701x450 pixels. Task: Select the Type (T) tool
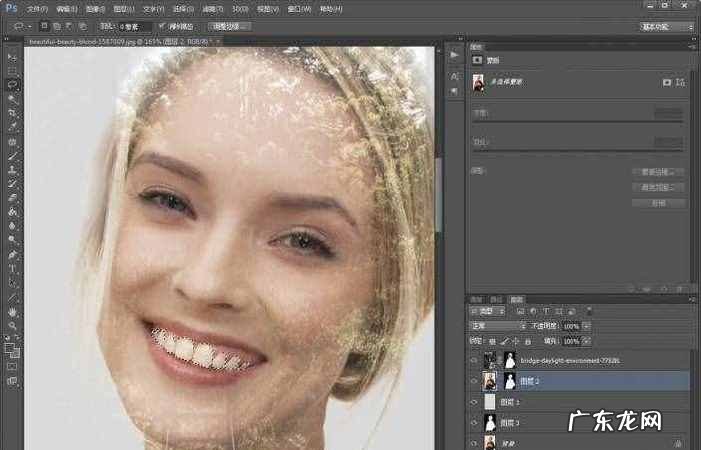pos(12,268)
